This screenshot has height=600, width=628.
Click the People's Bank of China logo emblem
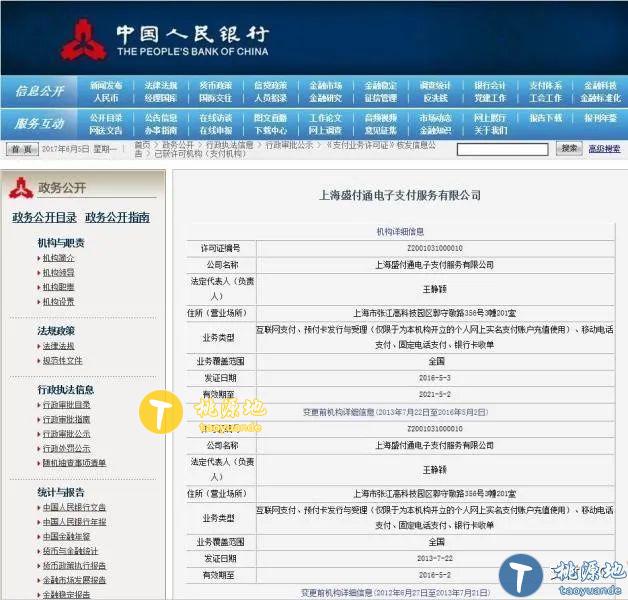83,40
